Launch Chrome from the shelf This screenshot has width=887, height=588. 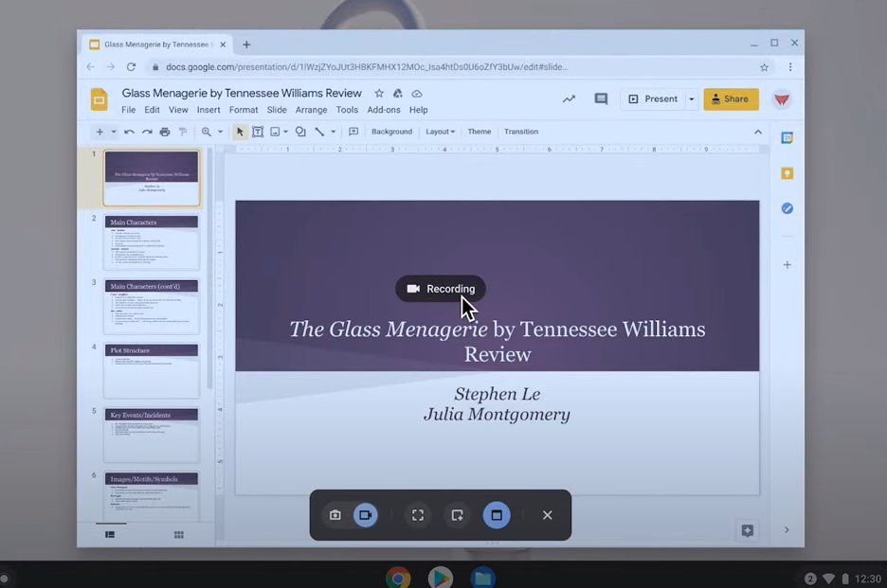[397, 576]
